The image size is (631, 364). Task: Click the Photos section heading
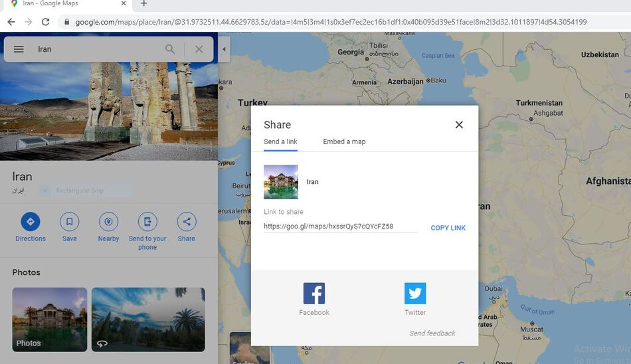[x=26, y=272]
